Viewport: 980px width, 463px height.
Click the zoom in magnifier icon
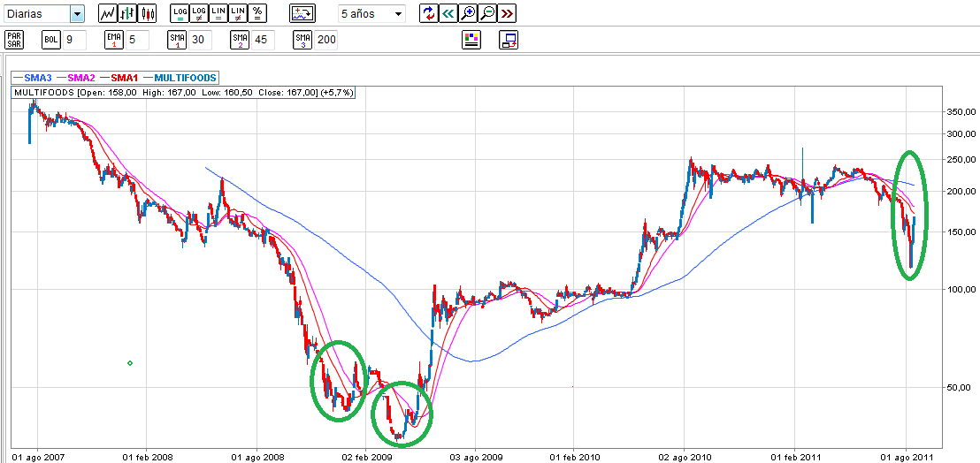click(468, 13)
